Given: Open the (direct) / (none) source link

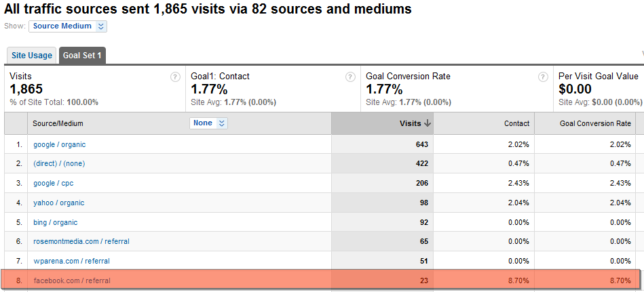Looking at the screenshot, I should [59, 164].
